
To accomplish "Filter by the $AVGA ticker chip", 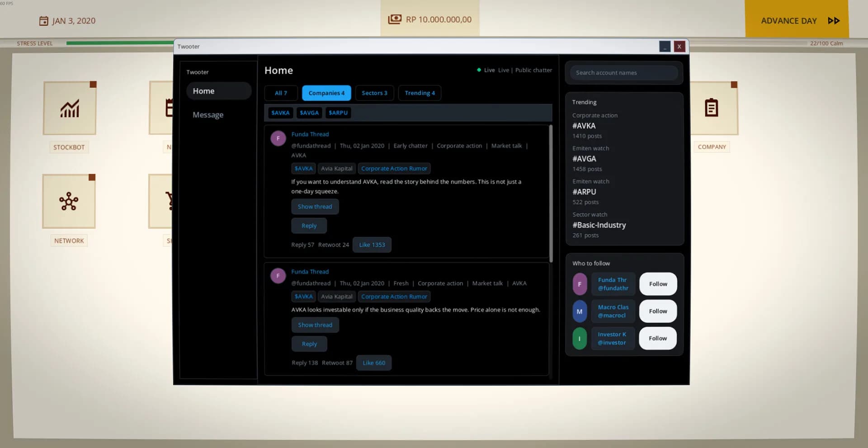I will (309, 113).
